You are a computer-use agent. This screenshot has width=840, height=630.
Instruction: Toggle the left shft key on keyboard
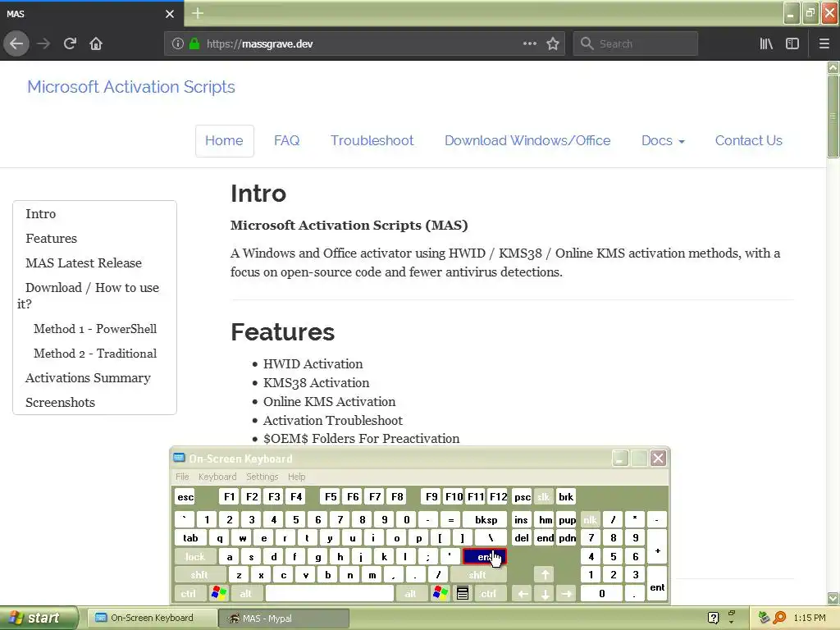click(199, 575)
